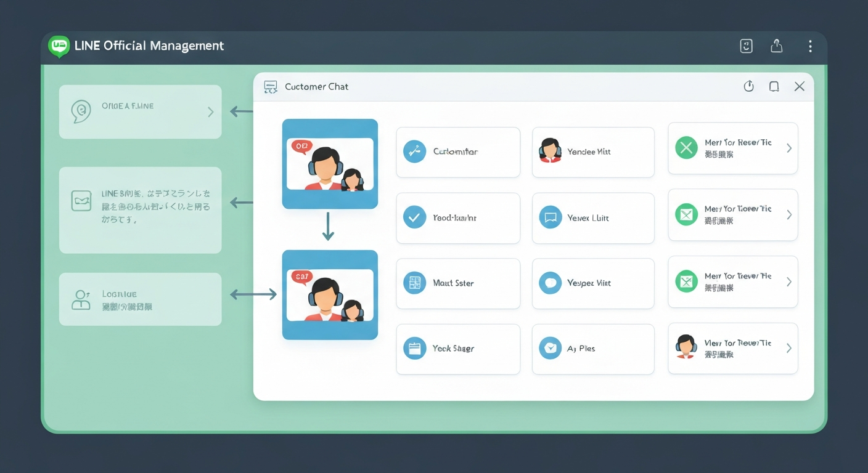Viewport: 868px width, 473px height.
Task: Select the Yendee Mitt avatar card
Action: (x=592, y=152)
